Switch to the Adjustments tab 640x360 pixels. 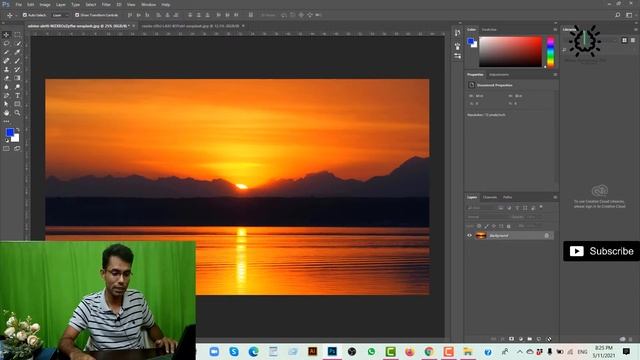(499, 75)
